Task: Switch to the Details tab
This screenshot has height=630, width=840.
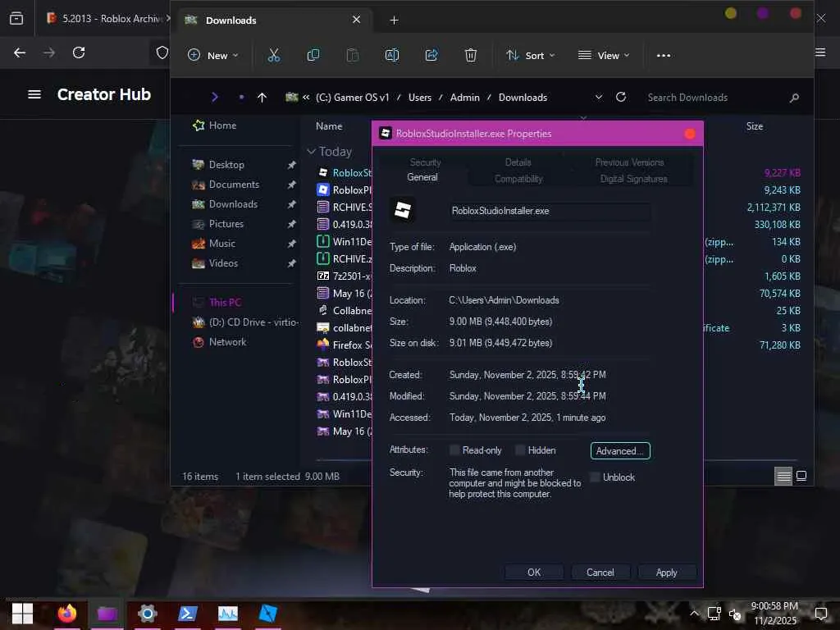Action: click(518, 162)
